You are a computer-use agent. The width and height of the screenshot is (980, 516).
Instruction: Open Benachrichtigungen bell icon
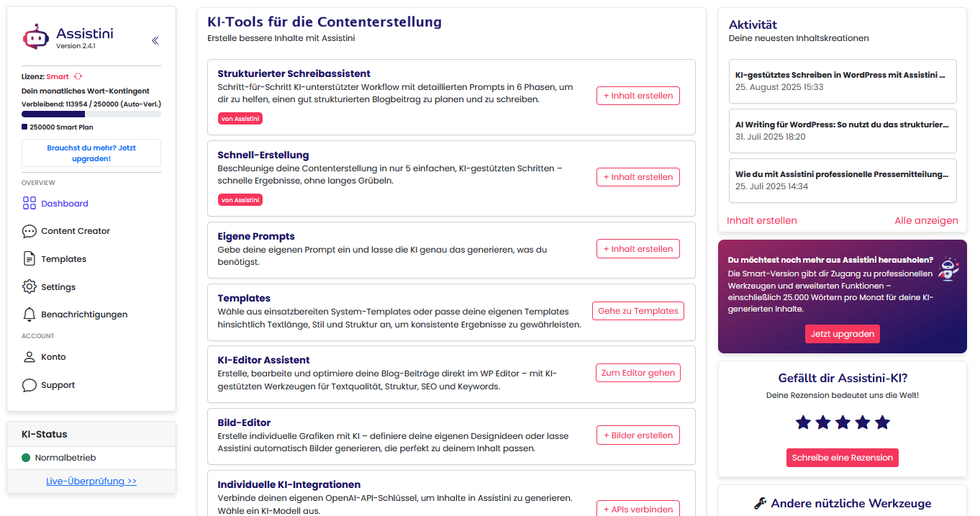point(29,314)
